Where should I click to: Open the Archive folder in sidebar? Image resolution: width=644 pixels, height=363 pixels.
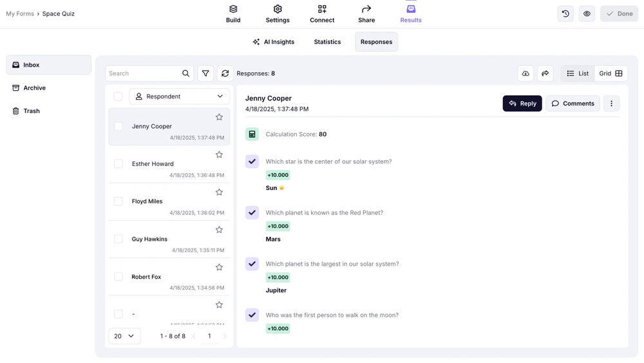pyautogui.click(x=35, y=88)
